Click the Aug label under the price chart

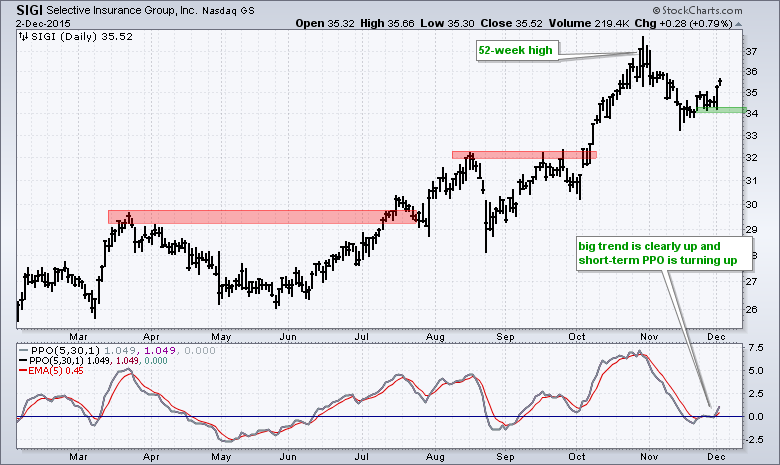click(x=435, y=337)
